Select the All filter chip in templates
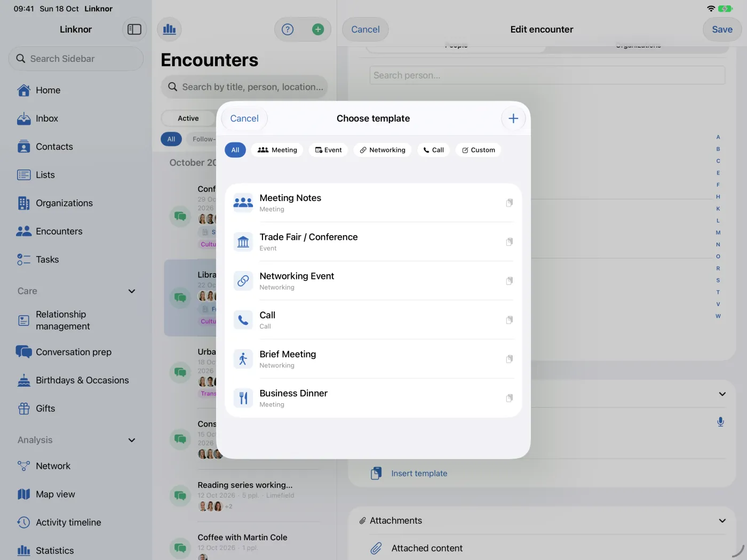This screenshot has width=747, height=560. coord(235,150)
